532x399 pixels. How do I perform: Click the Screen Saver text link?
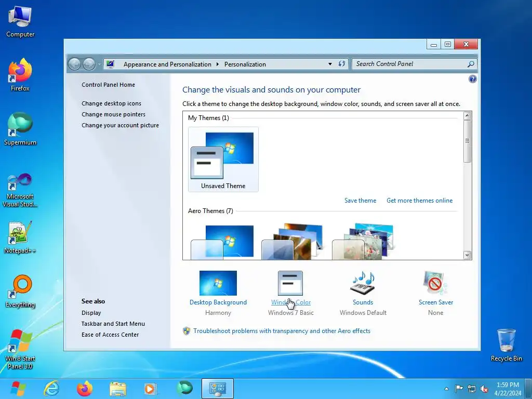(436, 302)
